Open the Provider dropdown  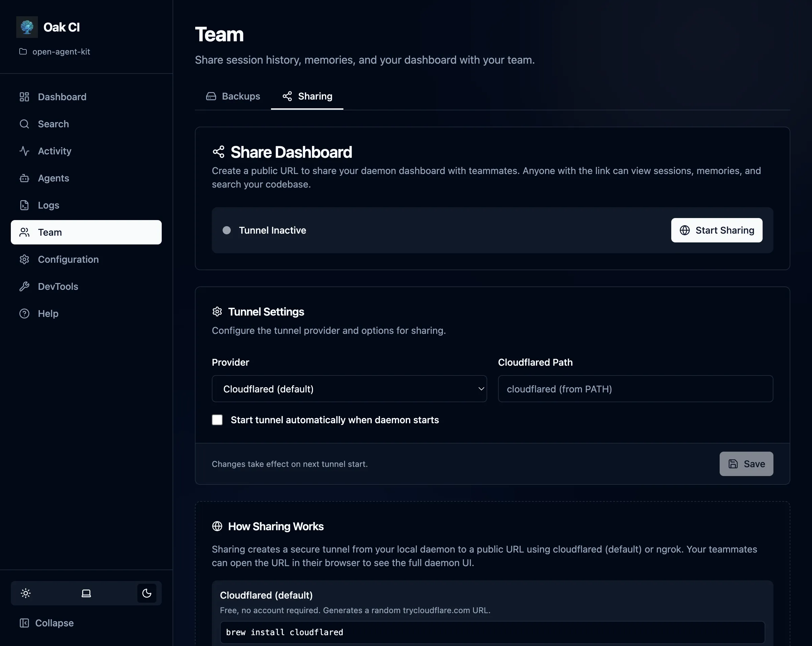pos(349,389)
